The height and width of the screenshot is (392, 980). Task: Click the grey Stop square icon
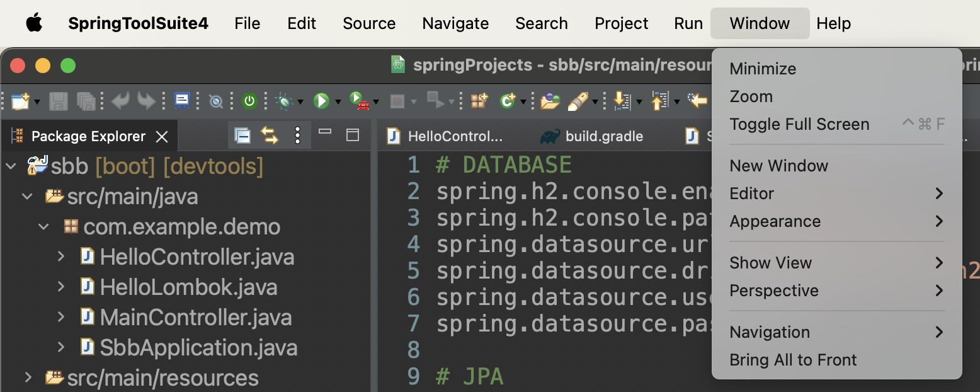tap(397, 101)
